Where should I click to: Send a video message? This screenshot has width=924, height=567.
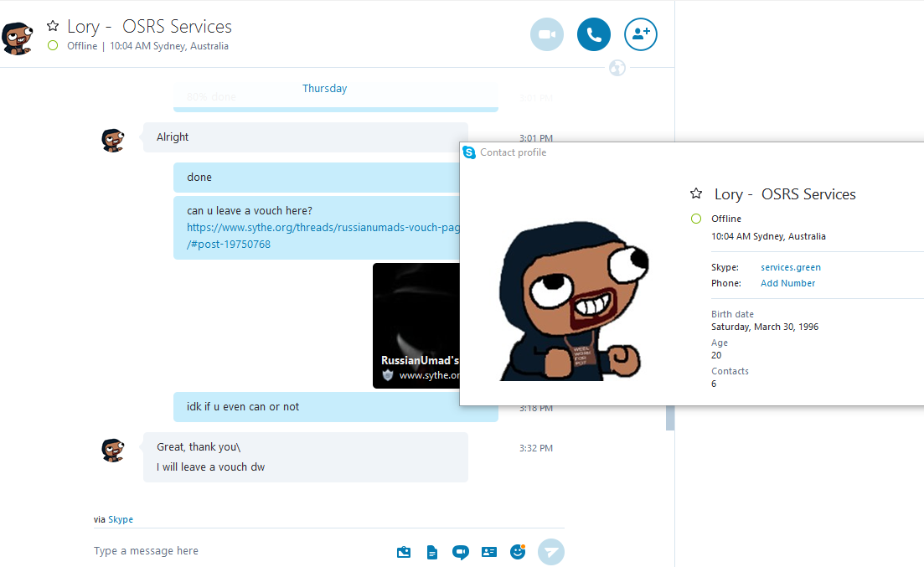coord(460,552)
